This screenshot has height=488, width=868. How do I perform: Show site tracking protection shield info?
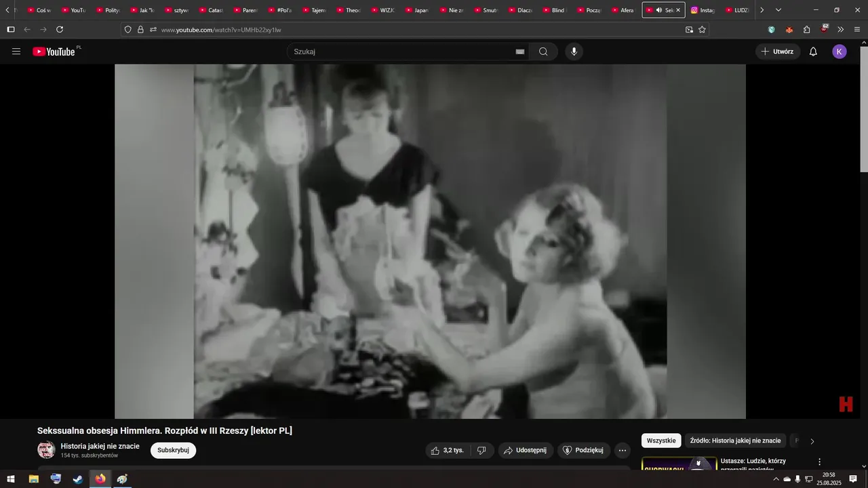point(127,29)
